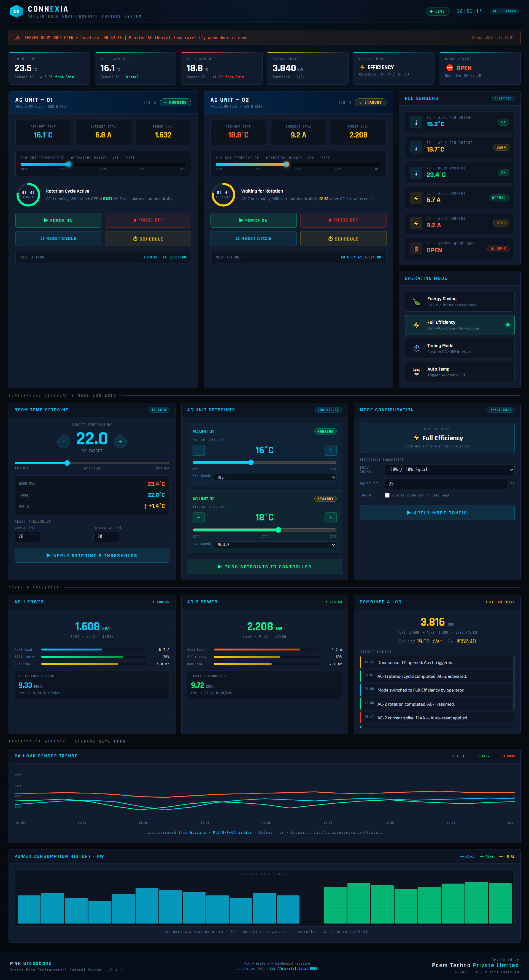529x980 pixels.
Task: Open the AC Unit 01 fan speed dropdown
Action: tap(276, 477)
